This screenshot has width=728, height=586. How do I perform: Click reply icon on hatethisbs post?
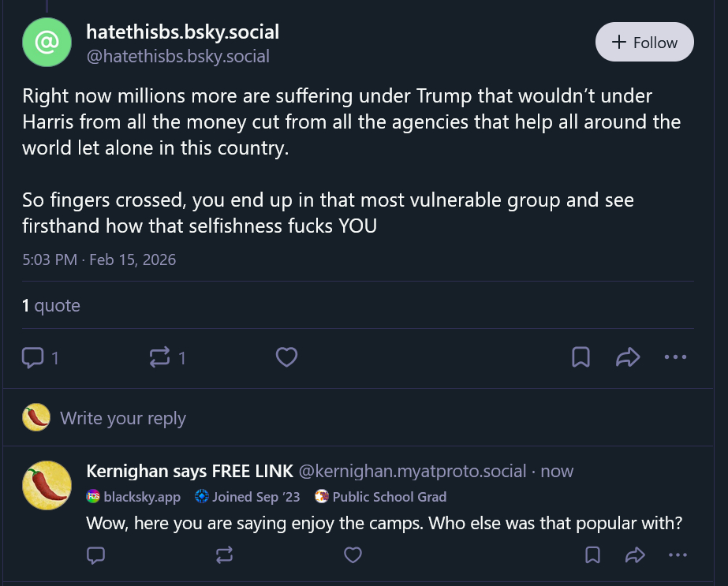(33, 358)
